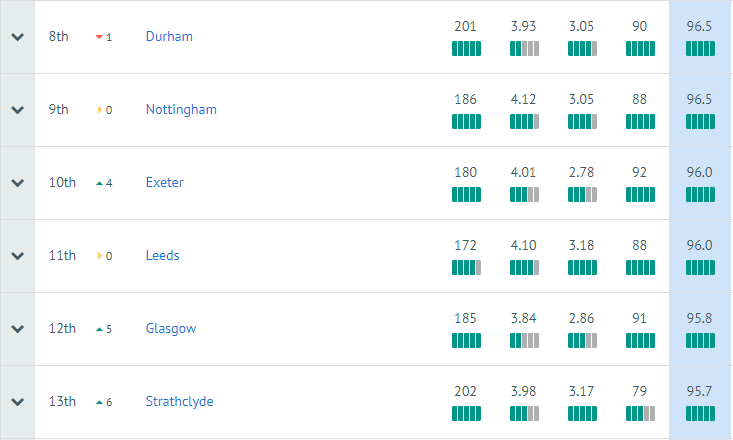Expand the Durham row chevron
This screenshot has height=440, width=733.
(x=17, y=37)
